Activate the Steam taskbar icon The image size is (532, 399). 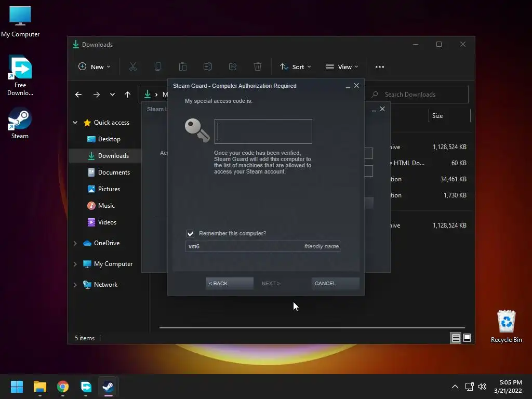108,387
